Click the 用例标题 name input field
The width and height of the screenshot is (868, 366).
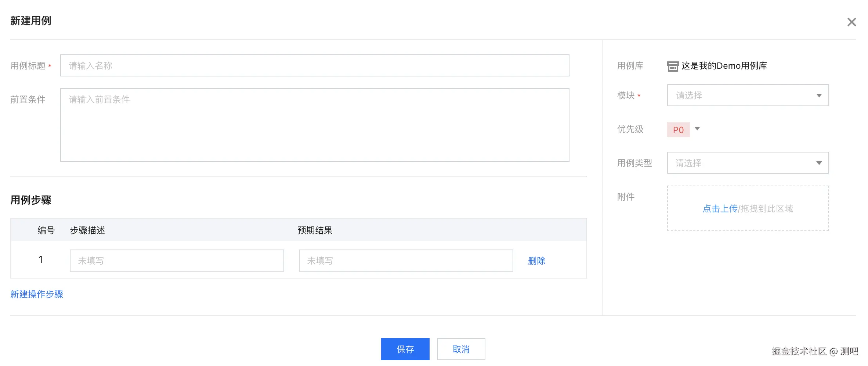[x=314, y=66]
